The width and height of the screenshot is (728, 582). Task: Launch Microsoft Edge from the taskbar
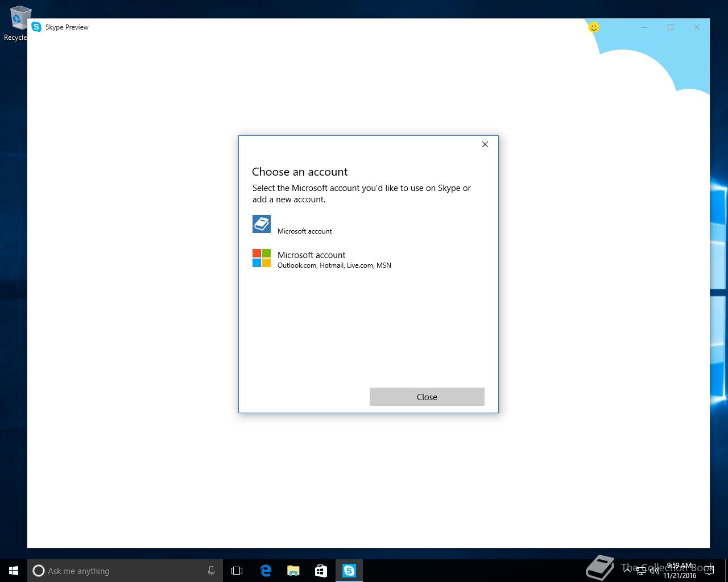pos(266,571)
